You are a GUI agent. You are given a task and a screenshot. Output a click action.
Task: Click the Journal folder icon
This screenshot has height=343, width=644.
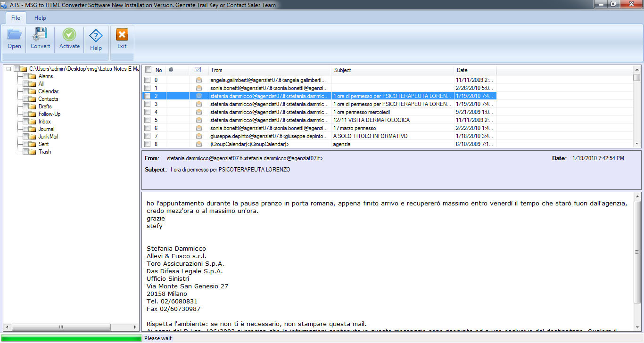[32, 129]
